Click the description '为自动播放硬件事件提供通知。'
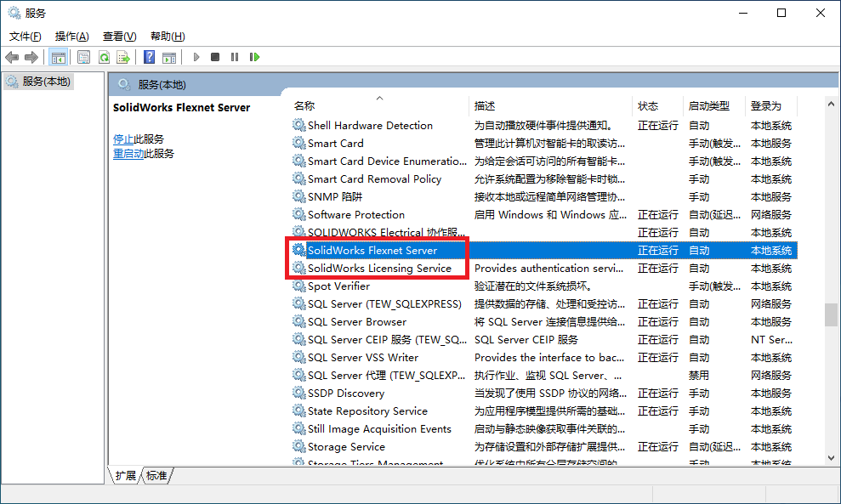This screenshot has height=504, width=841. click(x=544, y=125)
